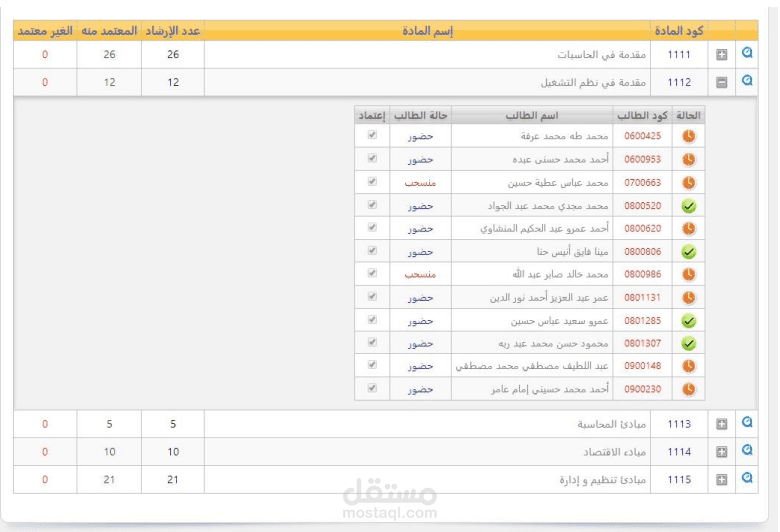Open search icon for course 1113
Screen dimensions: 780x532
point(747,423)
